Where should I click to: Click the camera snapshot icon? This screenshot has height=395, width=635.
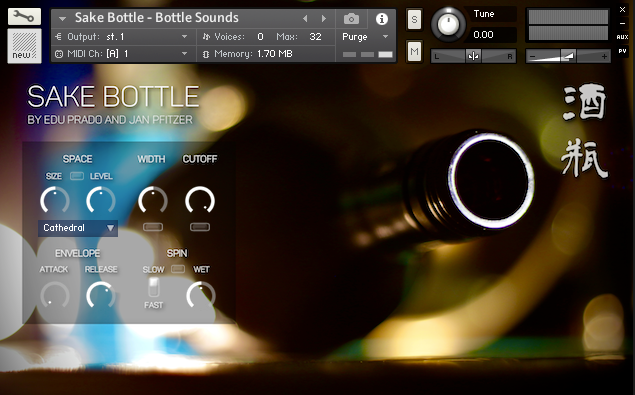[351, 19]
